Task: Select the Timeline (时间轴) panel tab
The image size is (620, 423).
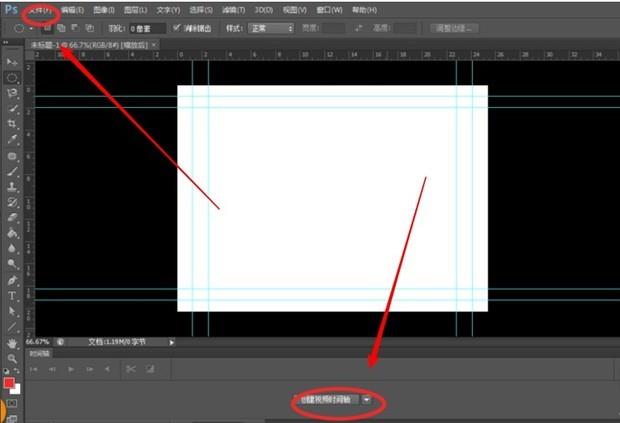Action: point(40,354)
